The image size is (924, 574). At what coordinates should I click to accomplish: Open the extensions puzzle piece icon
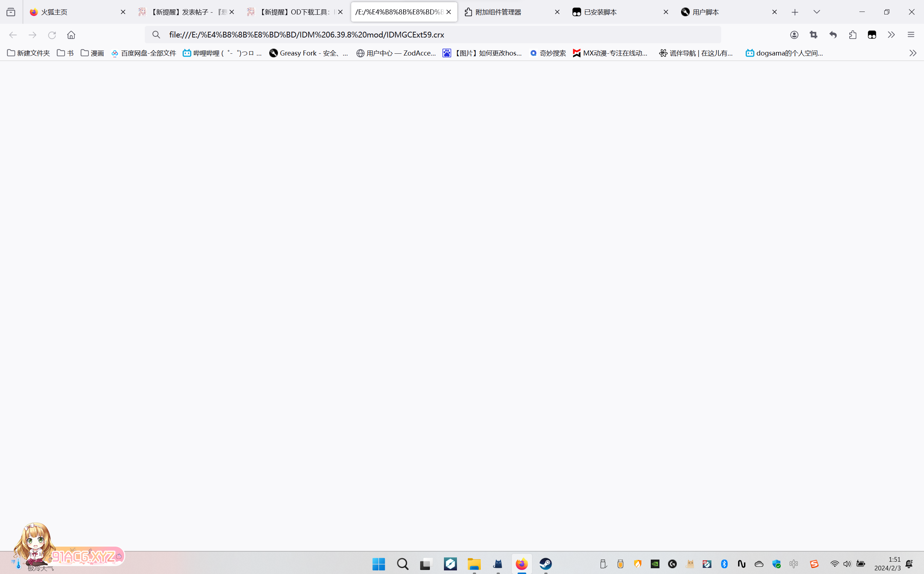coord(853,35)
